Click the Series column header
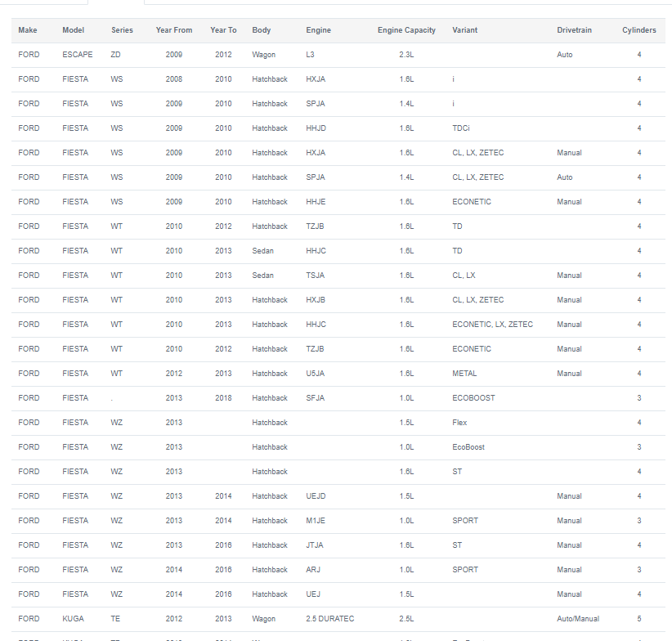Image resolution: width=672 pixels, height=641 pixels. [x=122, y=30]
